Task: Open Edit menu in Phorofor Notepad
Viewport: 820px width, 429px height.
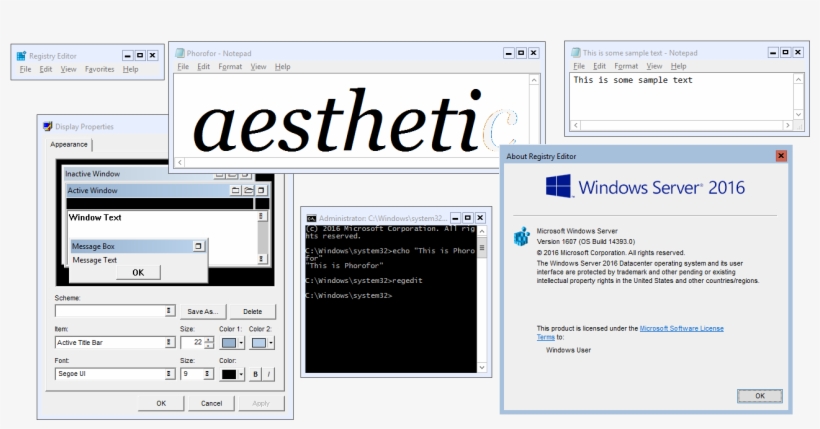Action: 203,66
